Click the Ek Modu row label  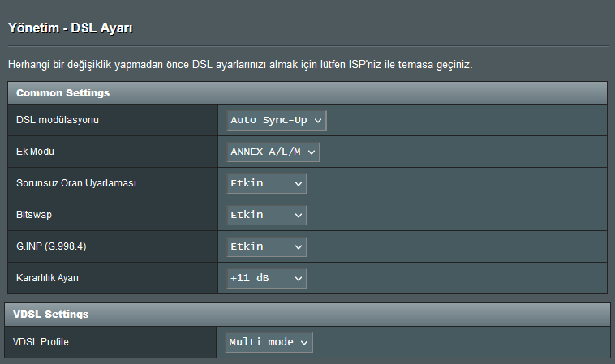pos(35,152)
